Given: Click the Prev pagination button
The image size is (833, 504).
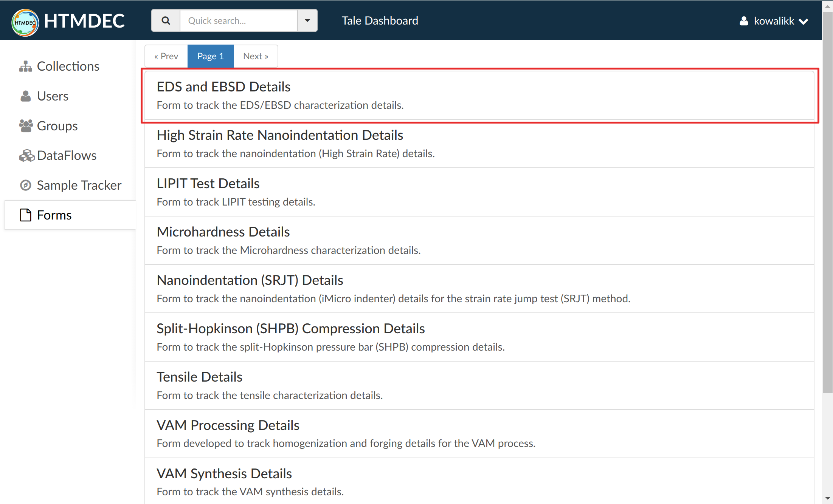Looking at the screenshot, I should coord(166,56).
